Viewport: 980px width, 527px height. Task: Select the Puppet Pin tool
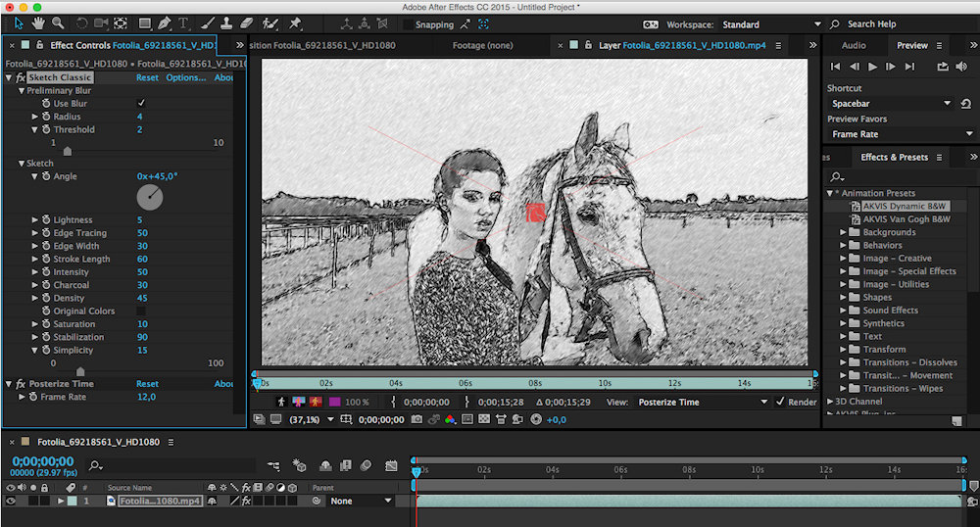click(296, 23)
